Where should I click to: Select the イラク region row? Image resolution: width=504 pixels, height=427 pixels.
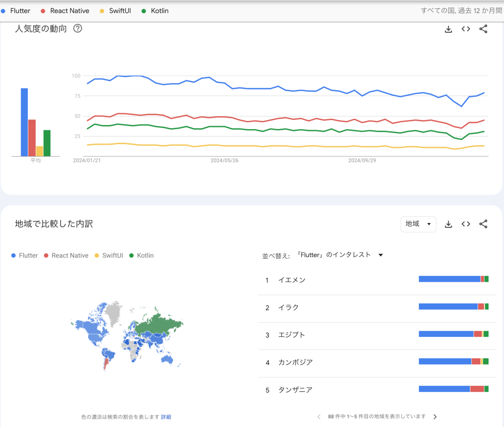(x=377, y=308)
